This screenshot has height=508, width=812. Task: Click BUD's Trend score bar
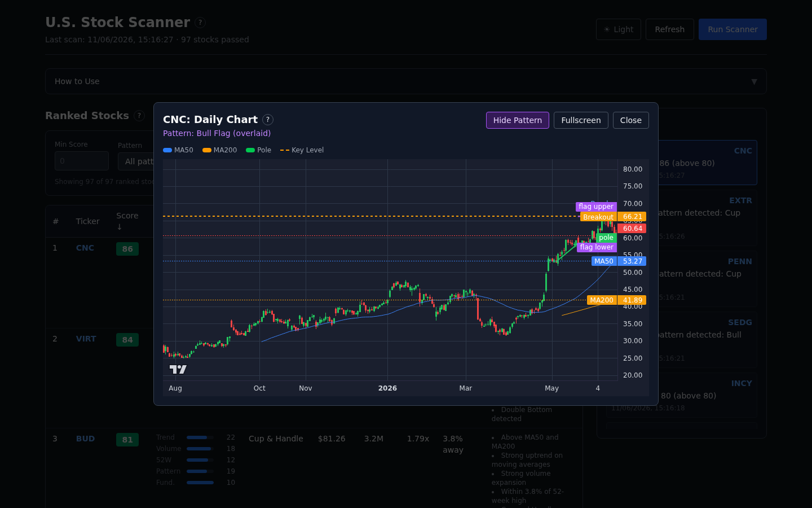tap(200, 437)
